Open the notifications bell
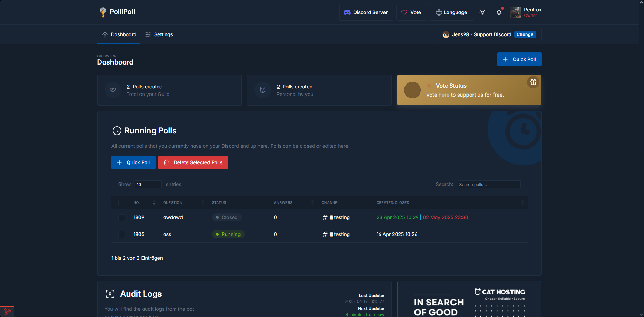The height and width of the screenshot is (317, 644). pos(499,12)
